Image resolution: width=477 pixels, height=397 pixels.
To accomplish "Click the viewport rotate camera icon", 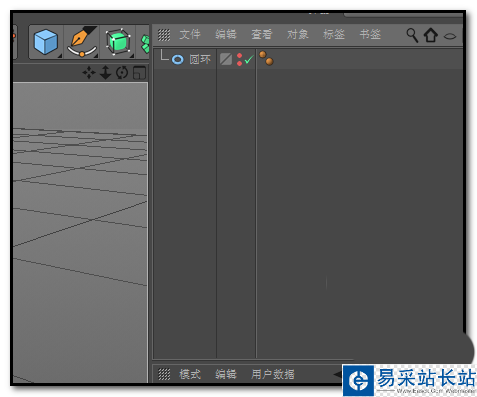I will click(122, 72).
